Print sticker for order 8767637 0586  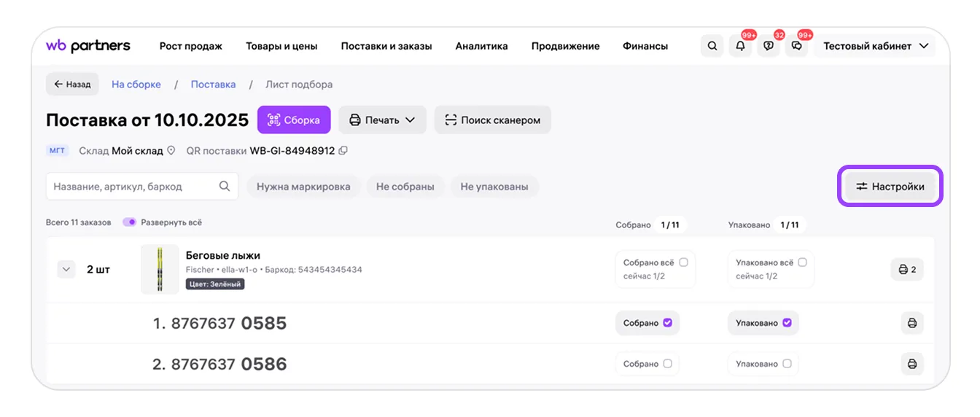click(x=911, y=364)
